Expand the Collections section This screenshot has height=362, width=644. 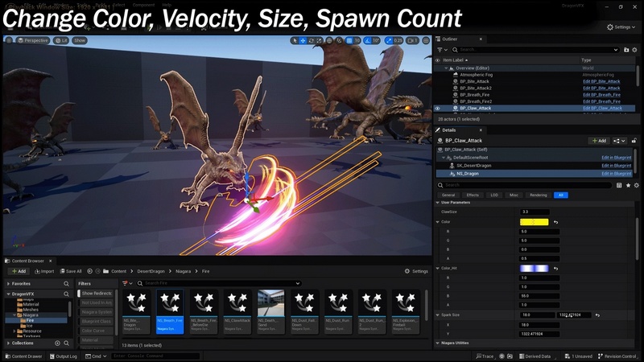pyautogui.click(x=8, y=343)
